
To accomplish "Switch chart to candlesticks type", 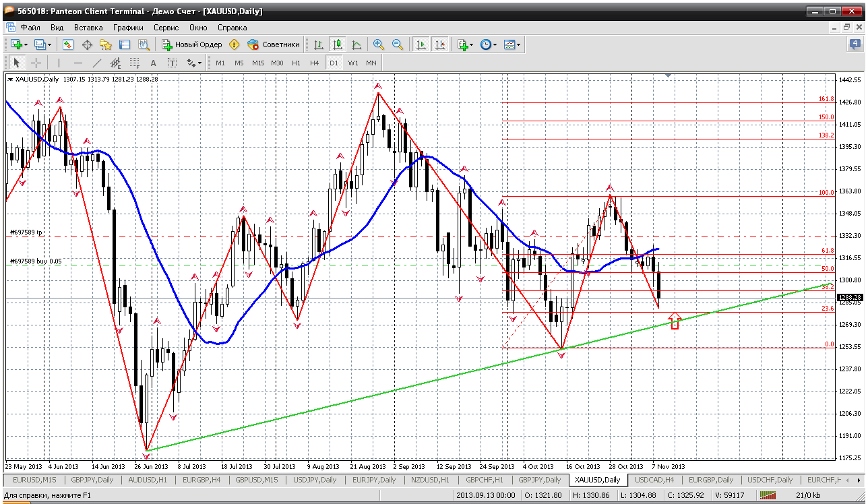I will pos(338,44).
